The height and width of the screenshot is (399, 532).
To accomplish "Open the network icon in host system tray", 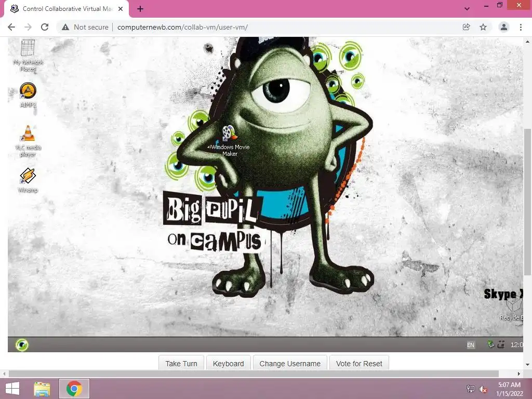I will [x=471, y=389].
